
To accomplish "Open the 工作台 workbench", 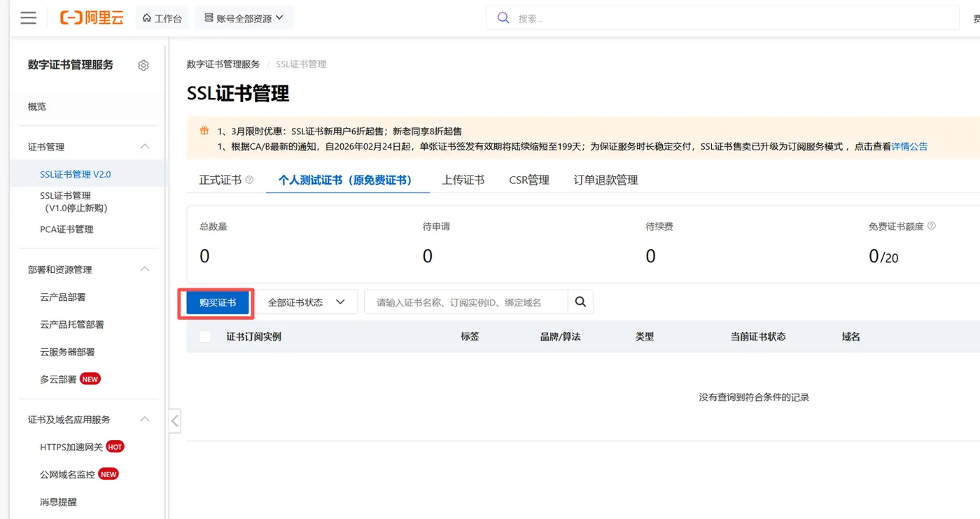I will tap(162, 18).
